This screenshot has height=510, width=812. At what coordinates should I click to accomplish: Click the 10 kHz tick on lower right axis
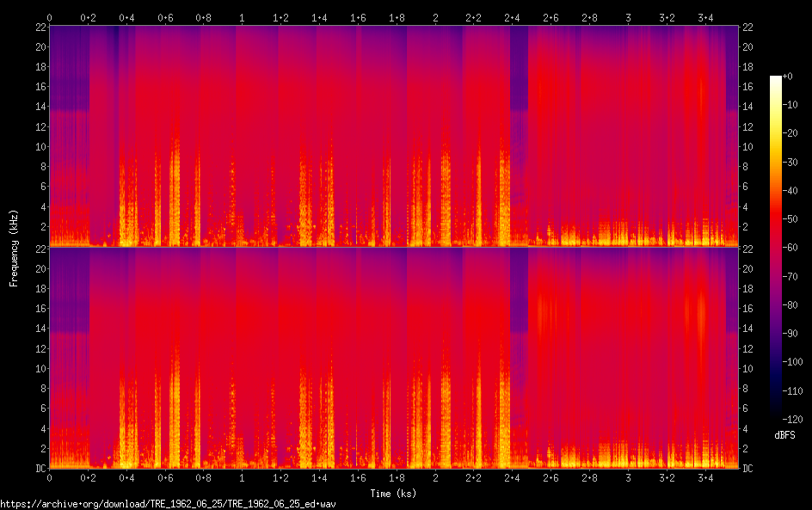[747, 369]
